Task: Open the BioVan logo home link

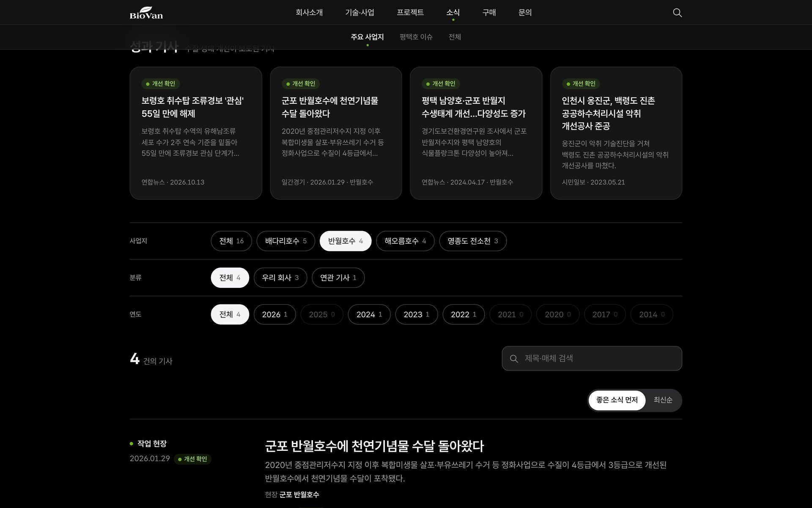Action: click(x=146, y=13)
